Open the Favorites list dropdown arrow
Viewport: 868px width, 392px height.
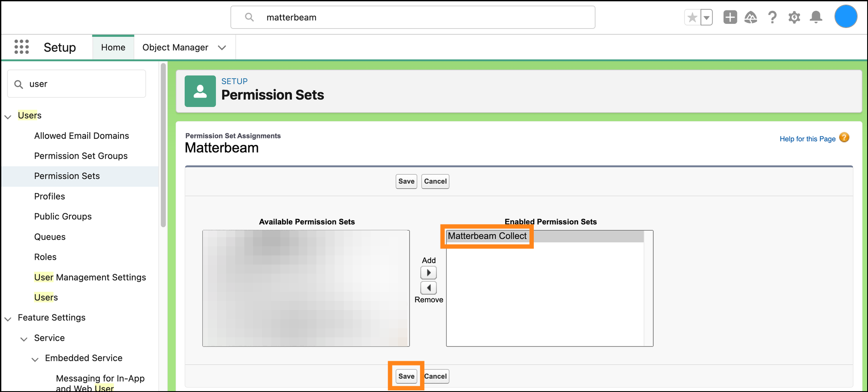(707, 17)
